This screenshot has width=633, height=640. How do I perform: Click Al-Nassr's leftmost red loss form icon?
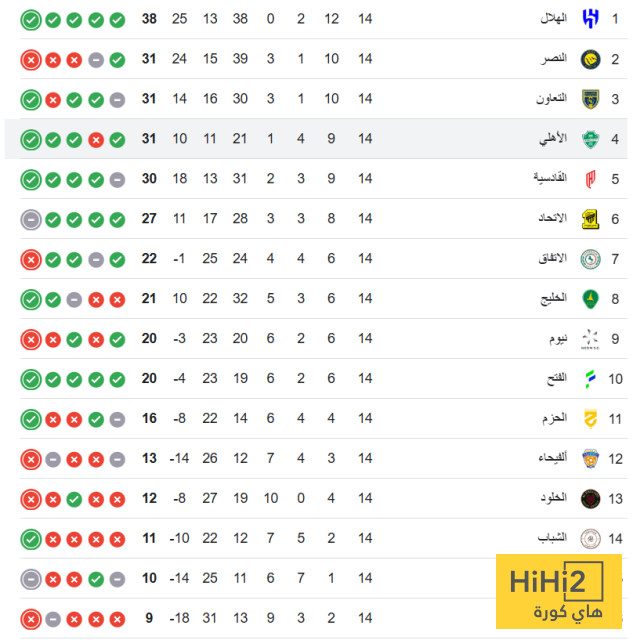point(30,59)
